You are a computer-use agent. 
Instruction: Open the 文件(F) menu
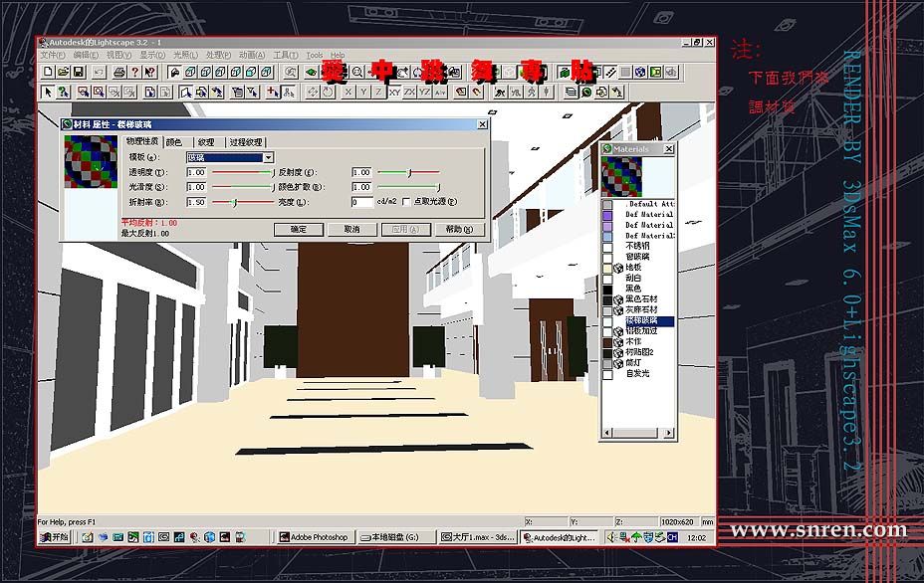(53, 55)
